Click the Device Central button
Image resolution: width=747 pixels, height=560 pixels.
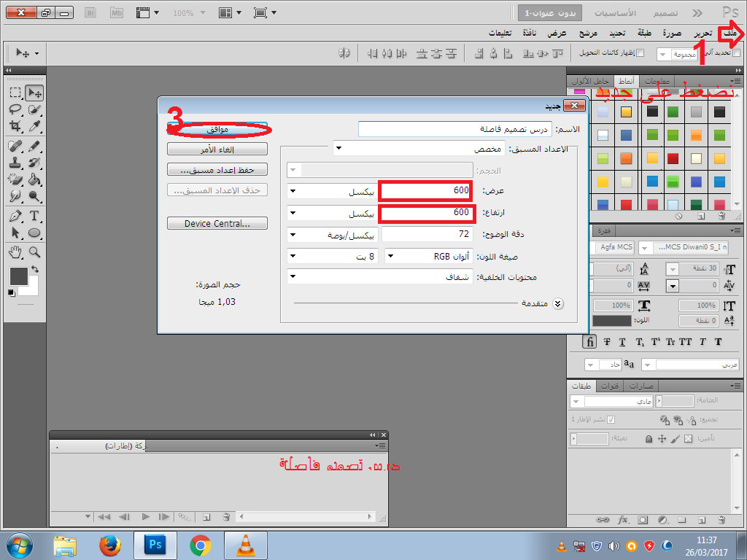[x=217, y=223]
